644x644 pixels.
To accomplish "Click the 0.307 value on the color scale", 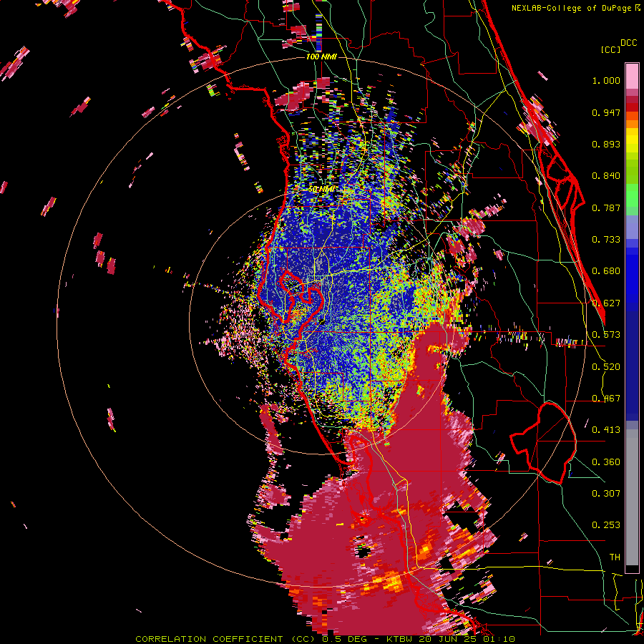I will [606, 494].
